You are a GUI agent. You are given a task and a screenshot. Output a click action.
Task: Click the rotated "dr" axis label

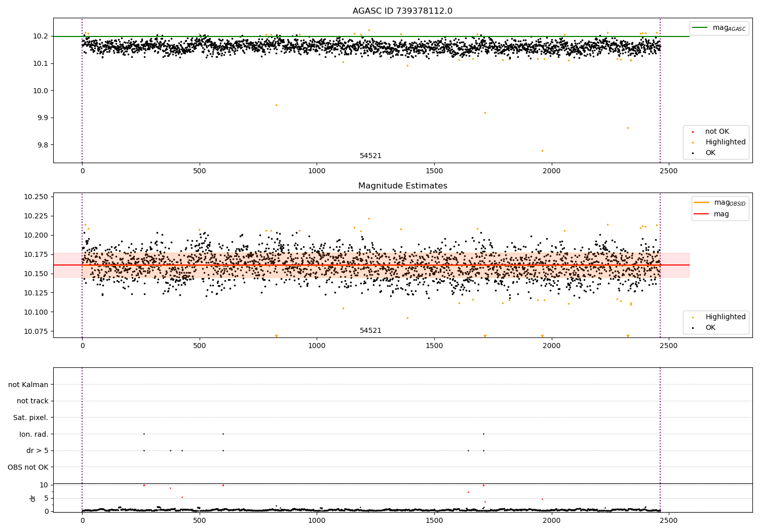coord(33,499)
